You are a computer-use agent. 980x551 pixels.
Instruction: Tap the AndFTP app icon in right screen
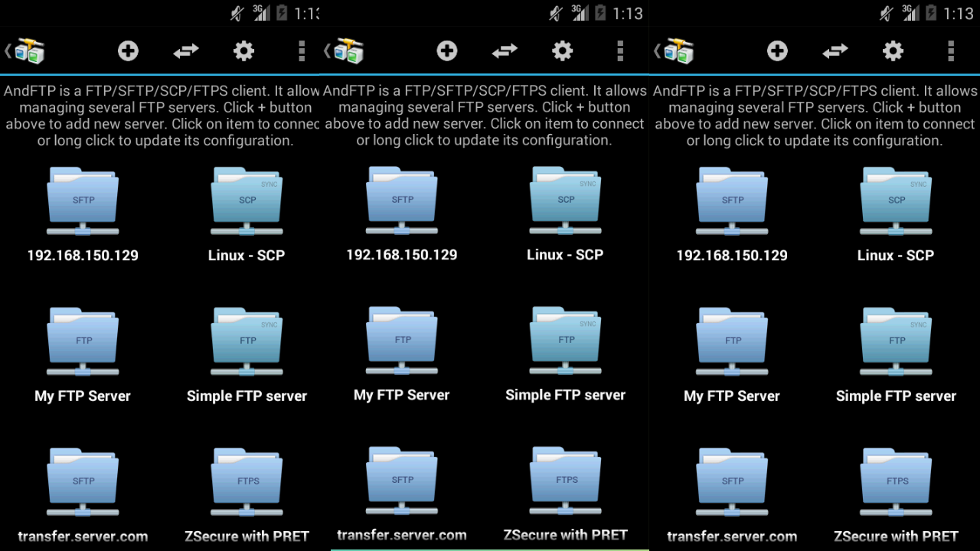[x=678, y=51]
